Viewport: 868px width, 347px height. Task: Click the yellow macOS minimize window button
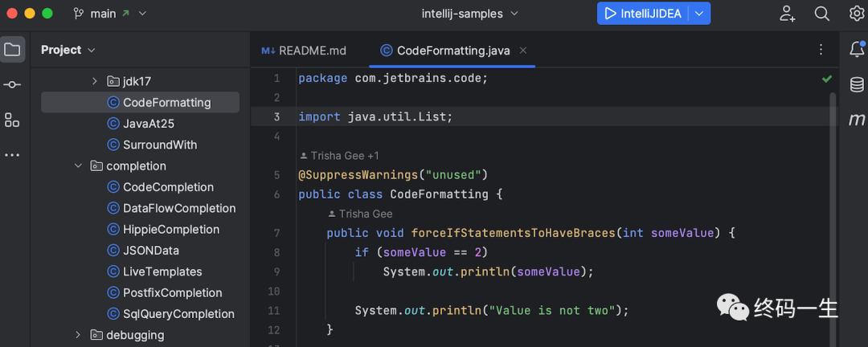(30, 14)
